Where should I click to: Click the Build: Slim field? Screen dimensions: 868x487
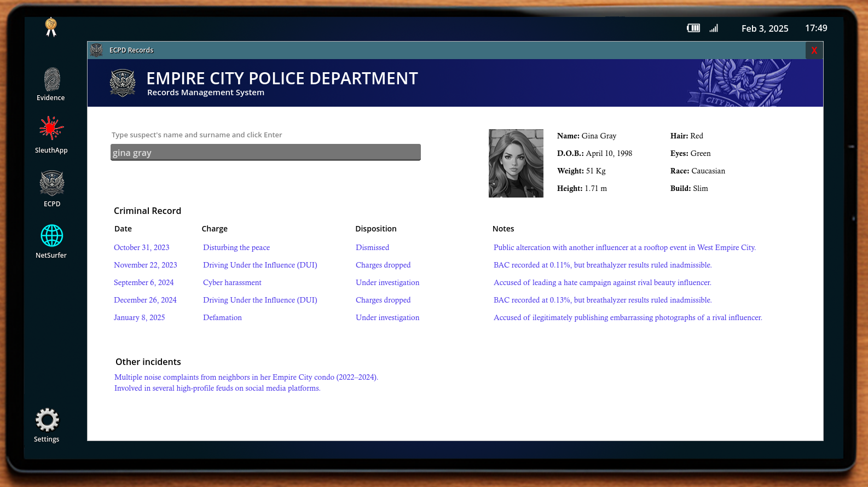click(690, 188)
